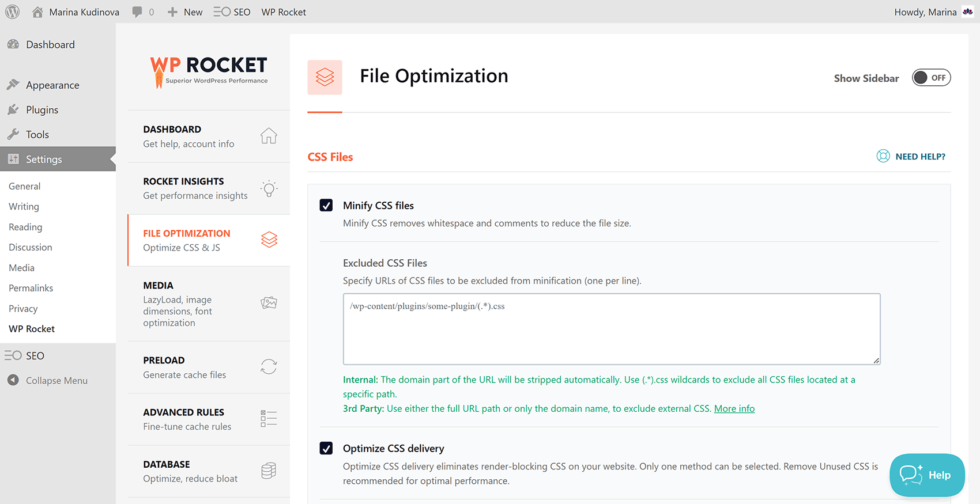This screenshot has height=504, width=980.
Task: Go to Media settings submenu
Action: [21, 267]
